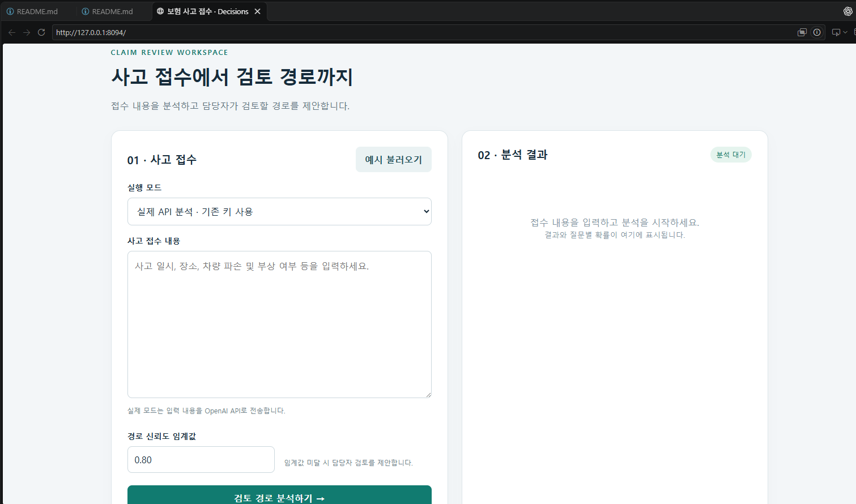Click the 임계값 미달 시 담당자 검토를 제안합니다 hint
The height and width of the screenshot is (504, 856).
click(x=348, y=463)
